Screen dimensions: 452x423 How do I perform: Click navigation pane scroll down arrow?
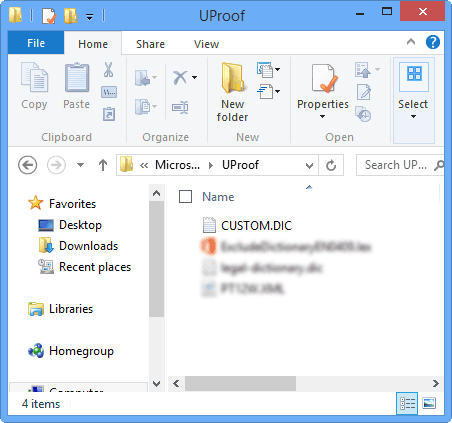tap(156, 383)
